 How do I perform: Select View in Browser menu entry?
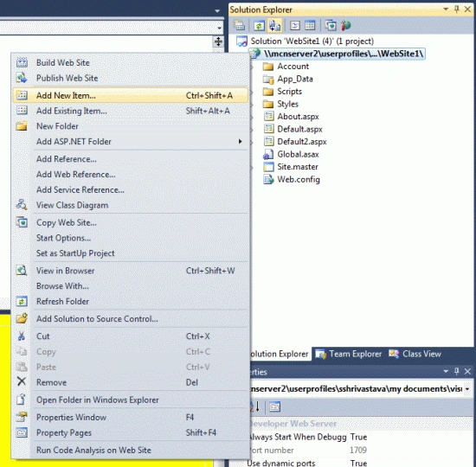tap(131, 271)
